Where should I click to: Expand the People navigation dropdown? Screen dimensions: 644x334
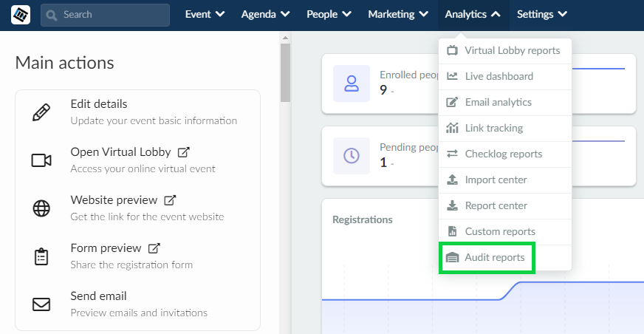[329, 14]
